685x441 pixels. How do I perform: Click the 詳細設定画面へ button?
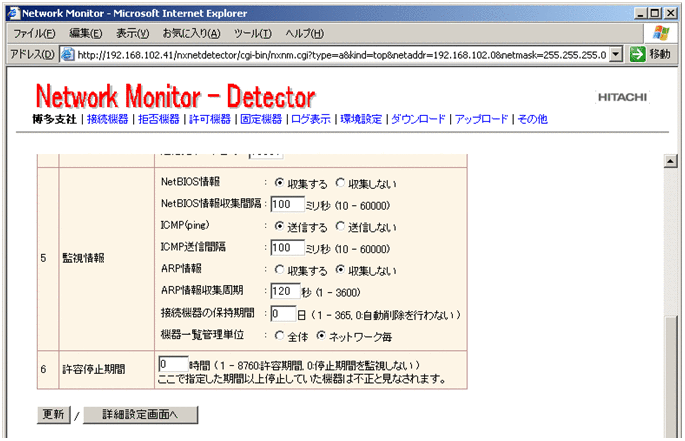click(x=140, y=414)
